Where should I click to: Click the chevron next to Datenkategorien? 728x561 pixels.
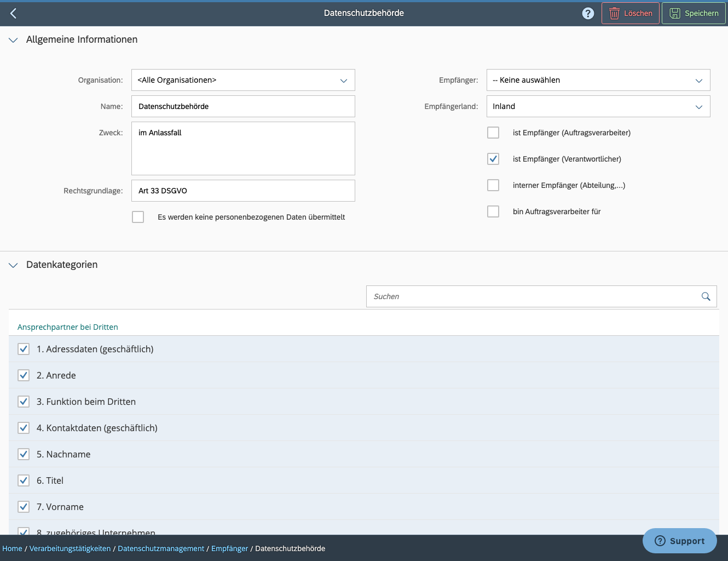pos(13,265)
